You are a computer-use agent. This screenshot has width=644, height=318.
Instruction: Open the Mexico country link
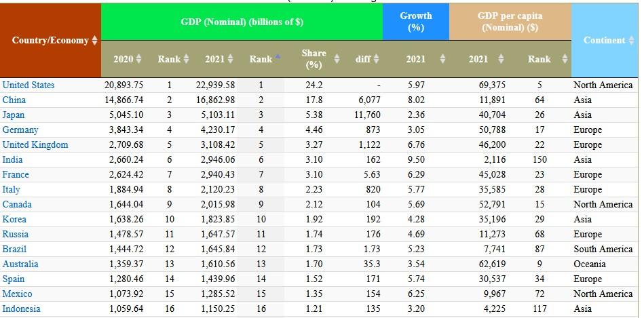[x=17, y=294]
